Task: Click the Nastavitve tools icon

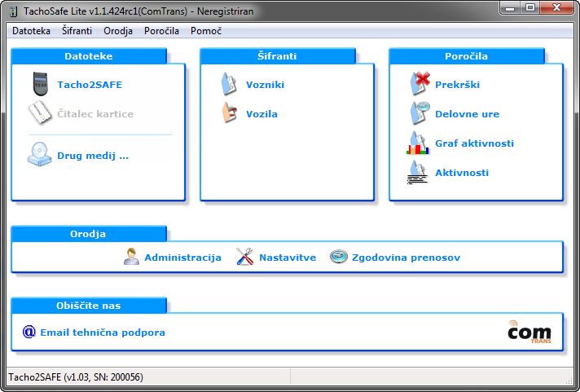Action: (244, 257)
